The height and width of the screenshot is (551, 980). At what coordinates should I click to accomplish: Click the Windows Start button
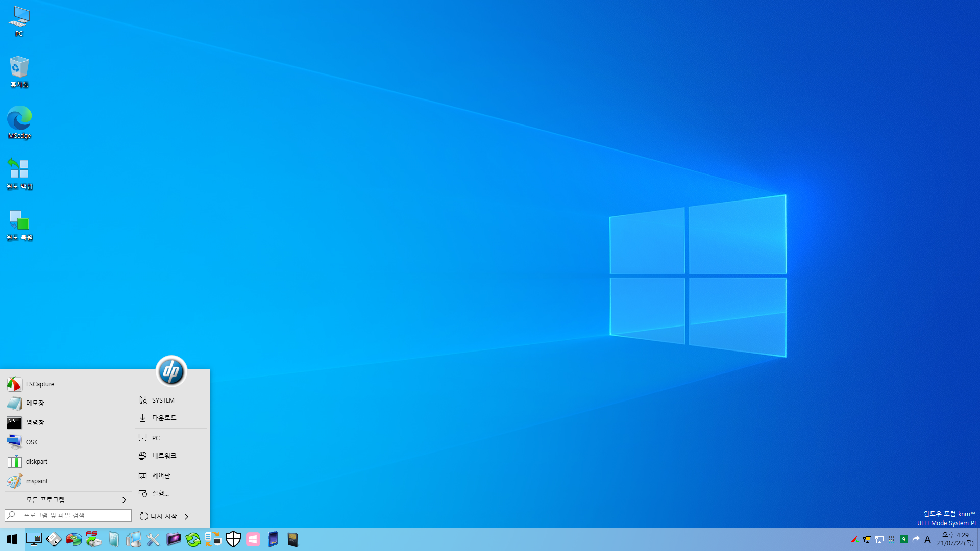click(x=12, y=539)
